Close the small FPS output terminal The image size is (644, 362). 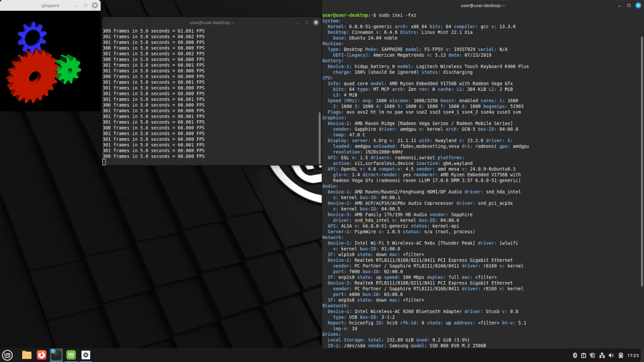[316, 23]
